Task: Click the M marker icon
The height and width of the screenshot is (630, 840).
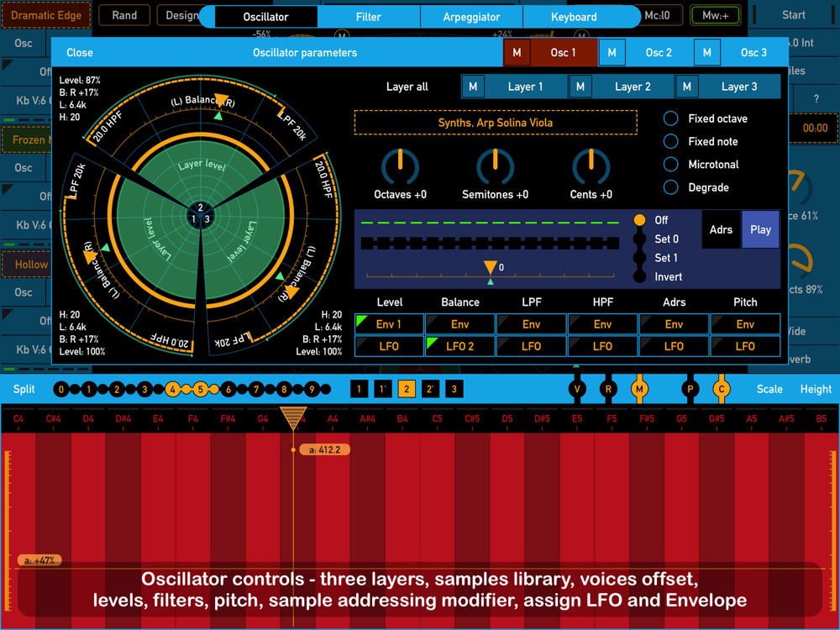Action: (x=639, y=389)
